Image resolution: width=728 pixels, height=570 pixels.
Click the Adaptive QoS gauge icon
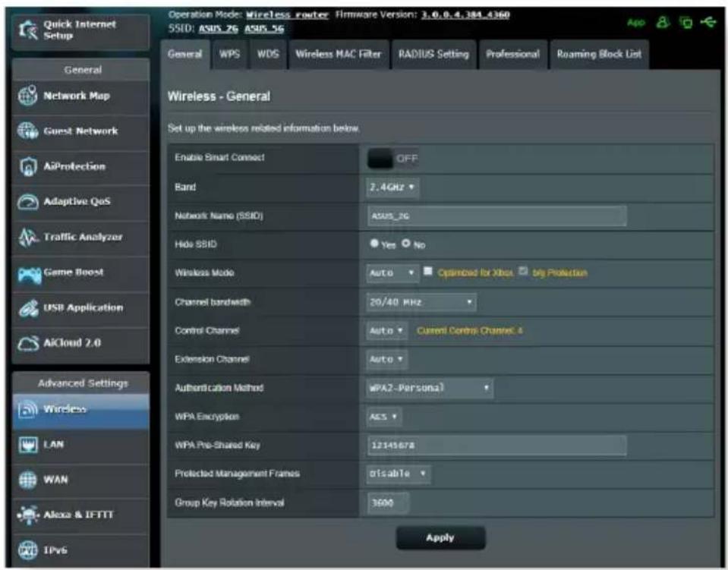pyautogui.click(x=28, y=202)
